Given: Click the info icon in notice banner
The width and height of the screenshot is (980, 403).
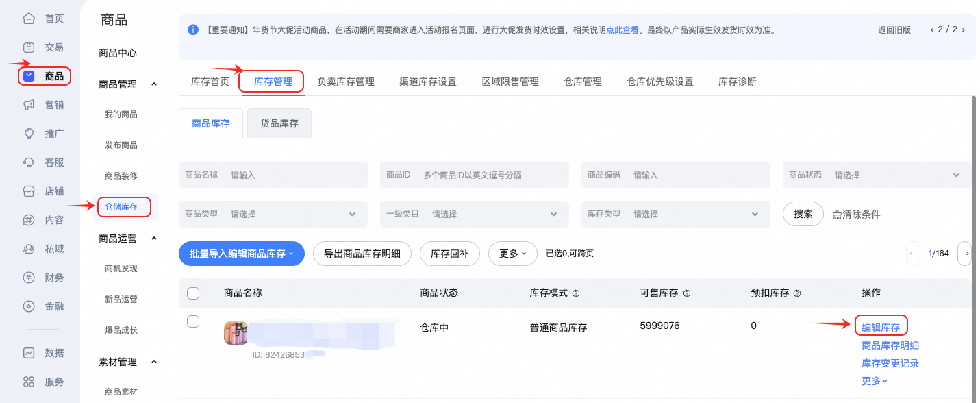Looking at the screenshot, I should (x=193, y=30).
